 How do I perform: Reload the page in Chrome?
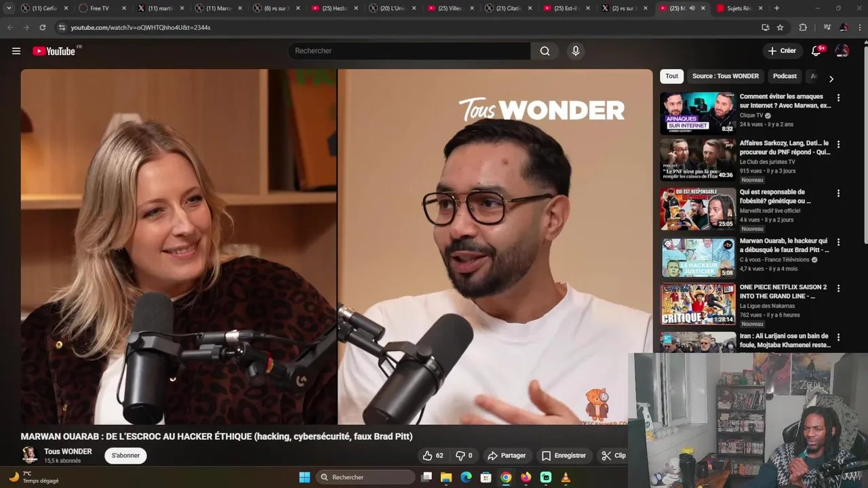coord(43,27)
